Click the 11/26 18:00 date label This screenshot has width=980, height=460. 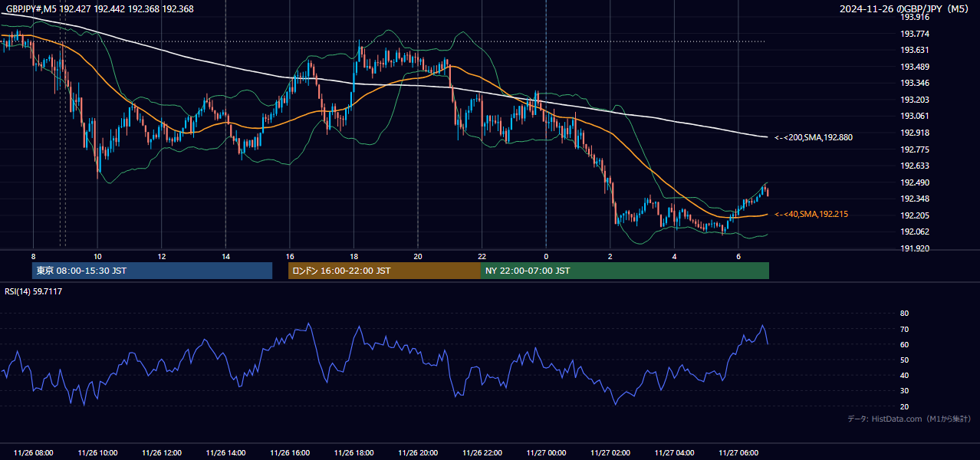(x=354, y=453)
